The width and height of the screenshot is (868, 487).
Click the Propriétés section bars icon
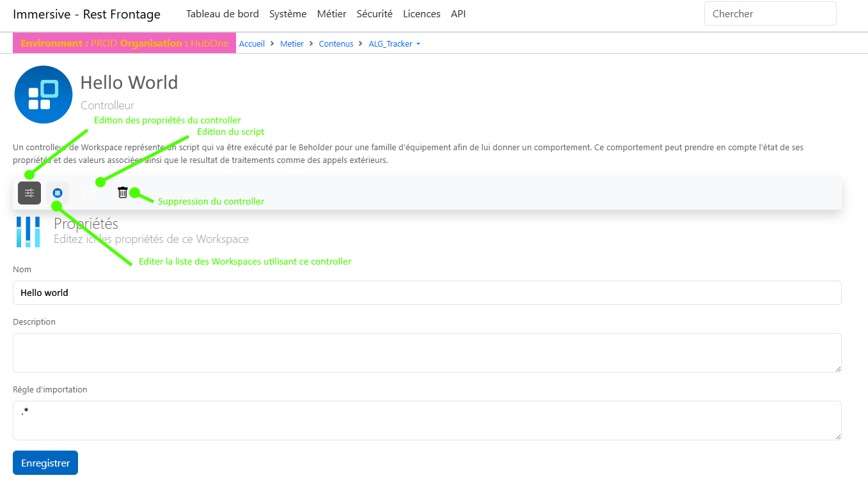[28, 231]
